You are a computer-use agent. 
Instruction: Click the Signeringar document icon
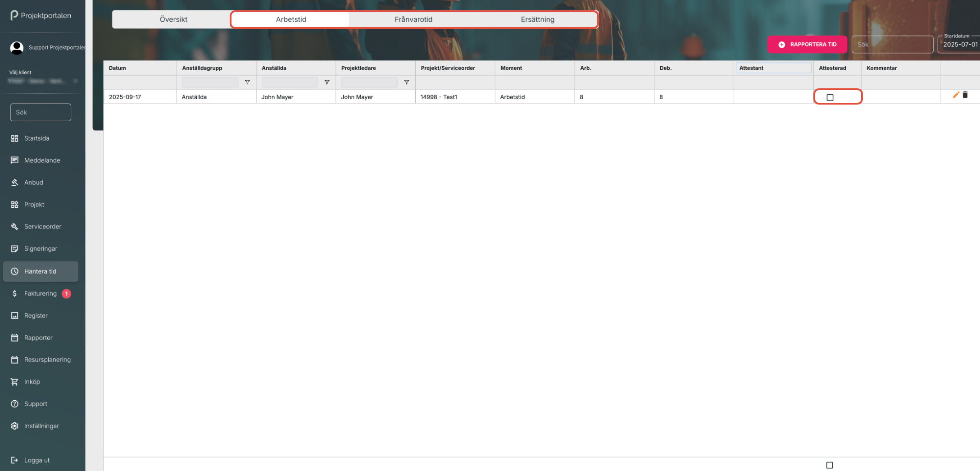pyautogui.click(x=14, y=249)
